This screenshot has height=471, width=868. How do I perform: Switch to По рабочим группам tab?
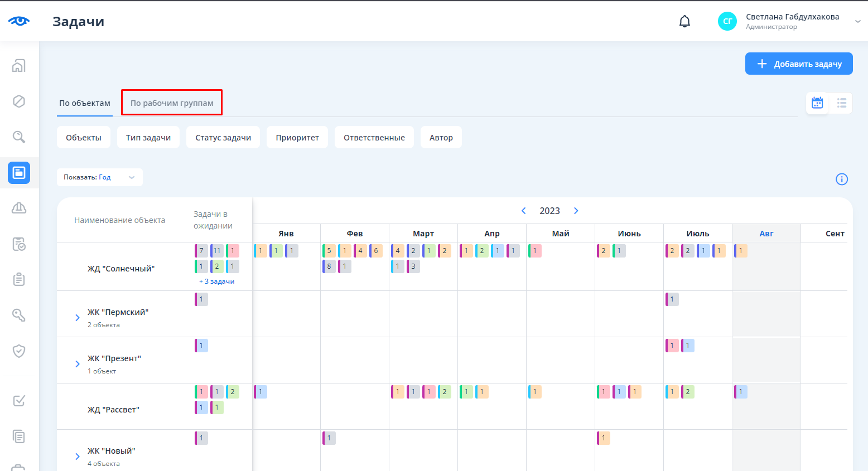point(172,103)
